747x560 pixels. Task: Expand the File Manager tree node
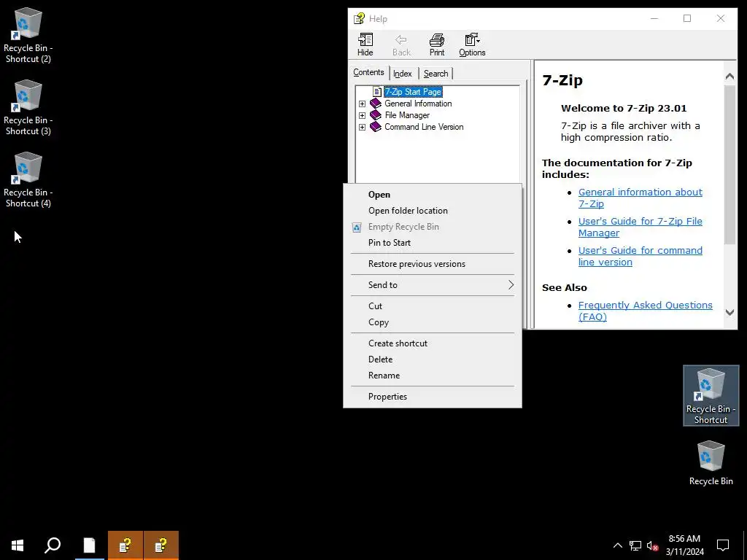point(362,115)
